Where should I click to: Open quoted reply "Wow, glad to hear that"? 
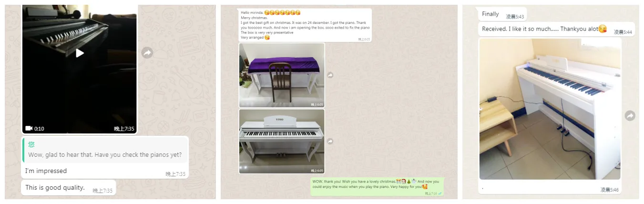(105, 150)
